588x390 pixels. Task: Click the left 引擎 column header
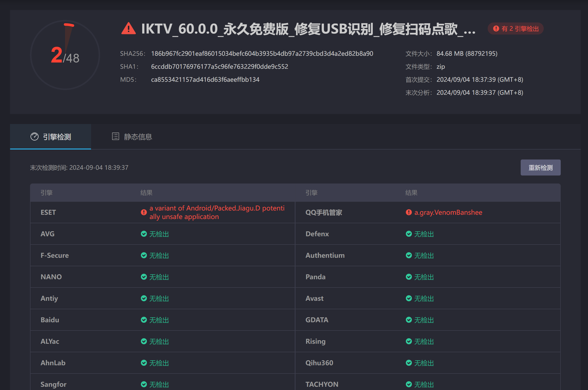[47, 192]
